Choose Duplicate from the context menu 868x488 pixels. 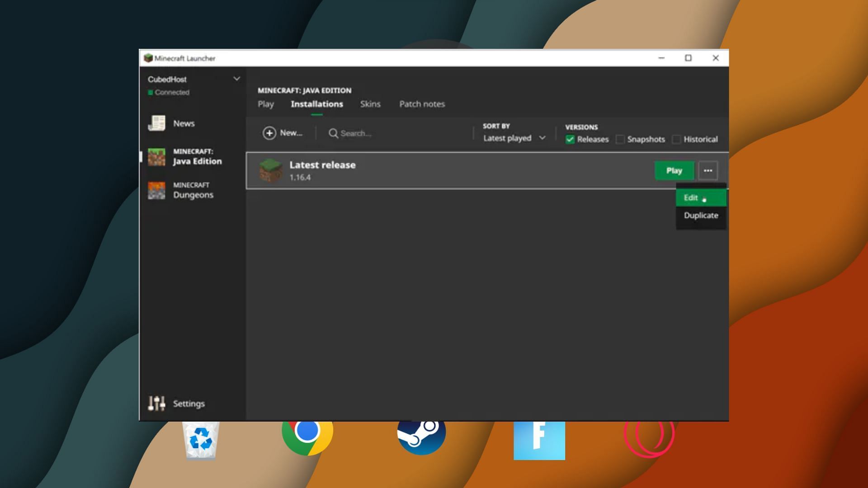tap(701, 216)
